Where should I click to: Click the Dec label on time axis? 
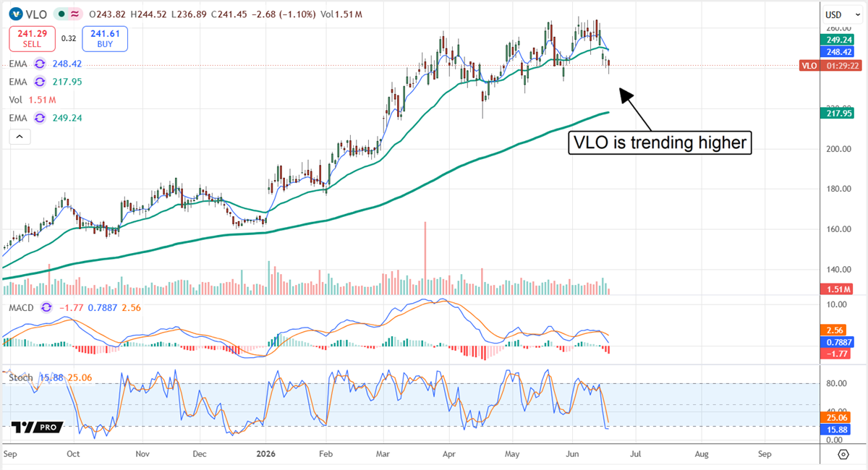(200, 455)
